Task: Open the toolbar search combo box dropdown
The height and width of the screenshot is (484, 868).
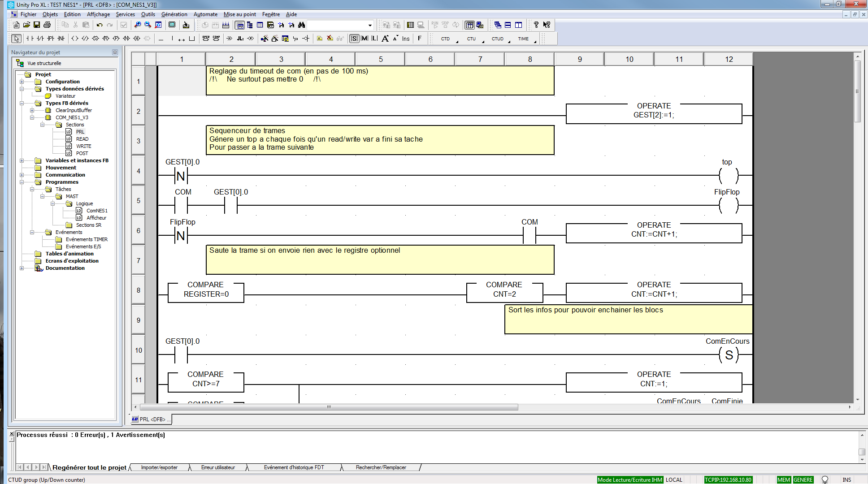Action: point(370,25)
